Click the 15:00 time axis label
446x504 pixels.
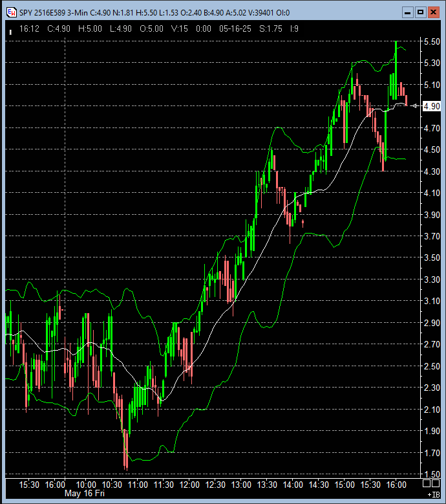(x=345, y=485)
